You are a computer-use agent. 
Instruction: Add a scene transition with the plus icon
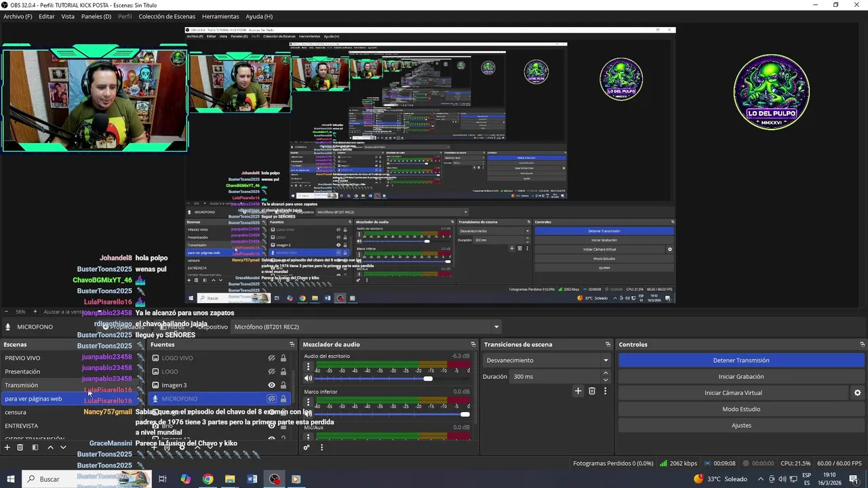578,391
